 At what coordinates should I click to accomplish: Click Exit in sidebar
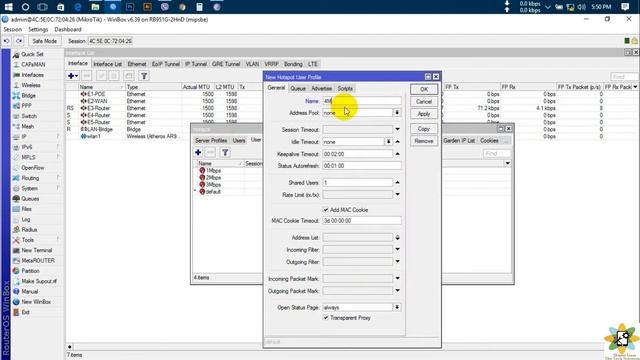pos(25,312)
